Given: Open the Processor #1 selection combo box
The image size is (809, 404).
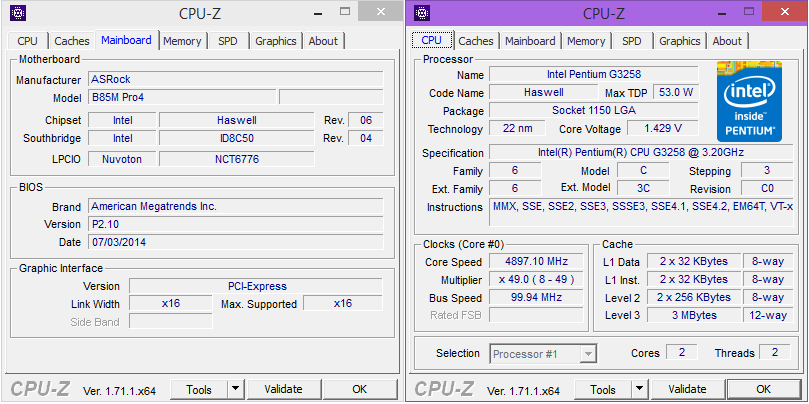Looking at the screenshot, I should click(x=543, y=354).
